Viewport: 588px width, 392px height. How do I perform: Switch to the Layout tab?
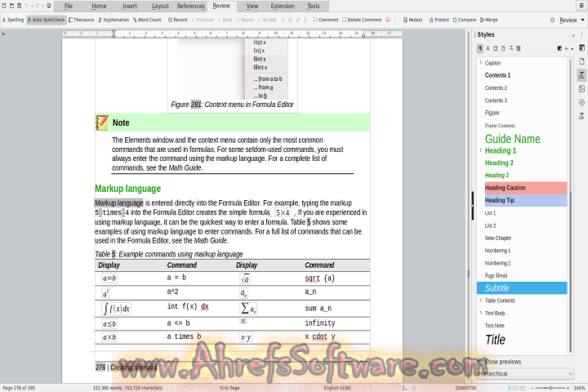click(x=160, y=6)
